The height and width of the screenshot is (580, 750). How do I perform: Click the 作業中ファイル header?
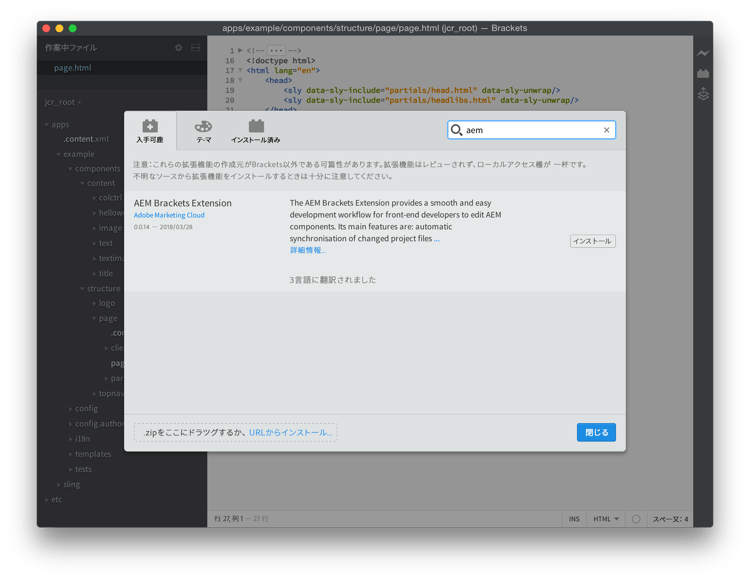[71, 48]
